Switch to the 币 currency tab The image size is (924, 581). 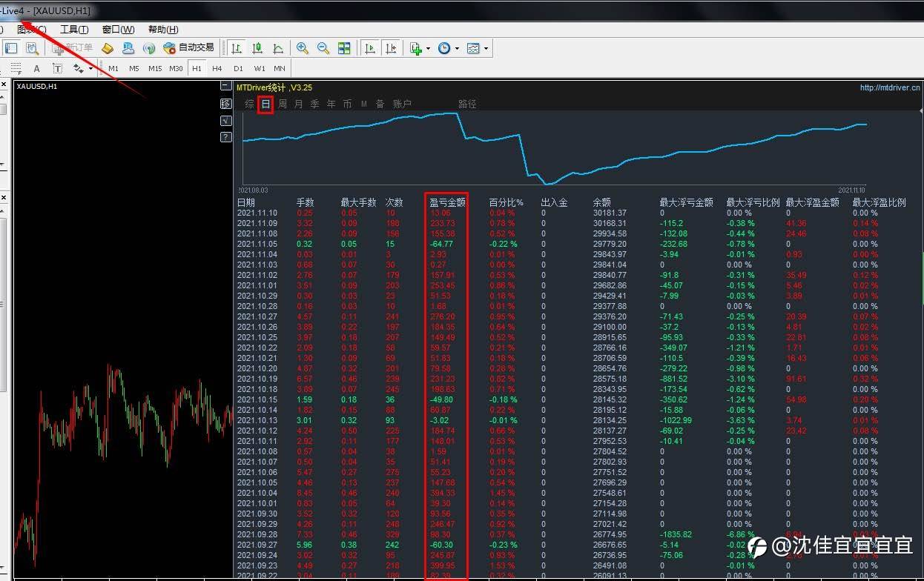point(348,104)
